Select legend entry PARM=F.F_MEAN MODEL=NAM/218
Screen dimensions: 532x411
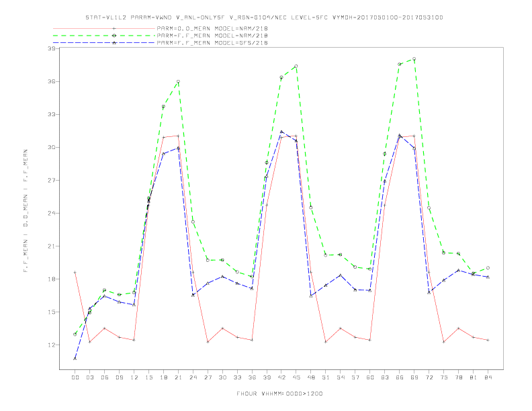point(212,36)
